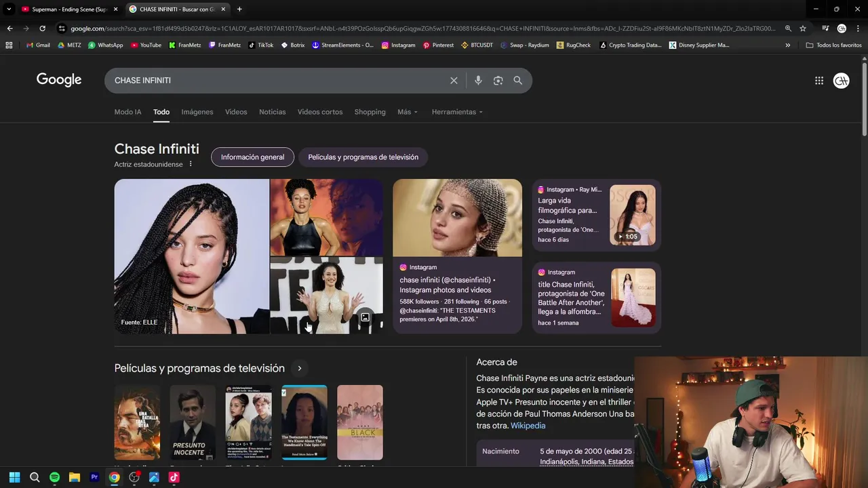Viewport: 868px width, 488px height.
Task: Reload the current page
Action: pyautogui.click(x=42, y=28)
